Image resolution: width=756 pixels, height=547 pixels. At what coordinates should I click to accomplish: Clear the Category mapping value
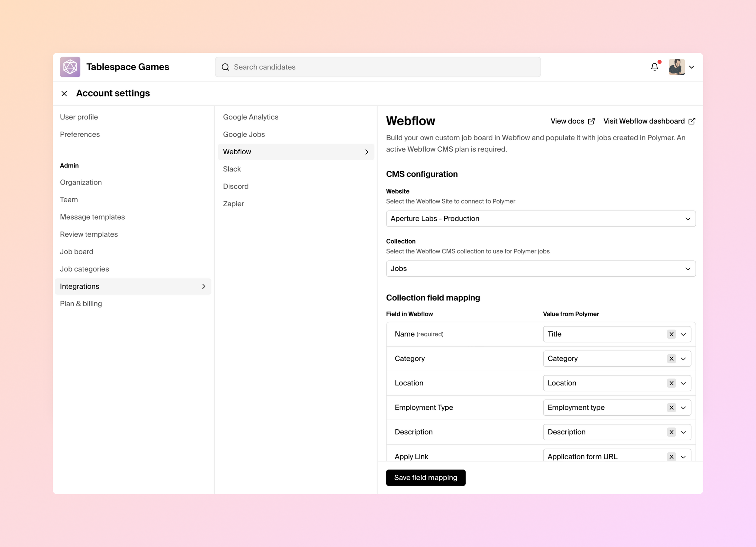point(671,359)
